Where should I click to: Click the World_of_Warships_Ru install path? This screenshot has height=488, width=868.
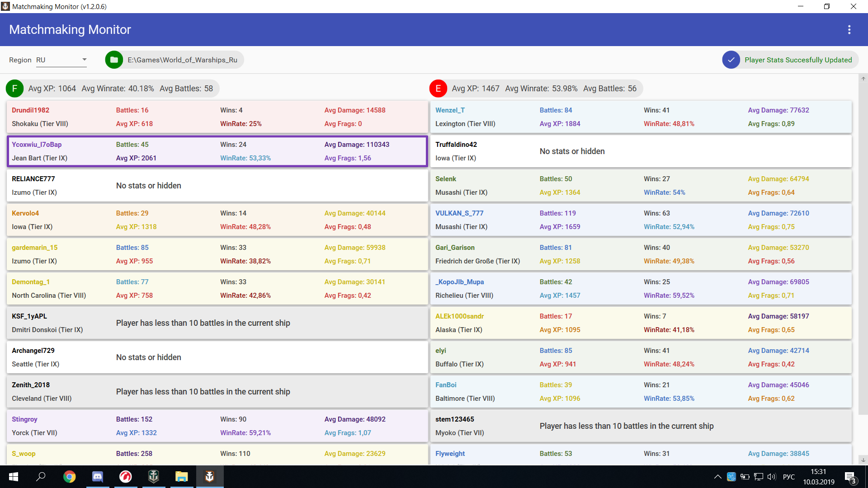pyautogui.click(x=182, y=60)
